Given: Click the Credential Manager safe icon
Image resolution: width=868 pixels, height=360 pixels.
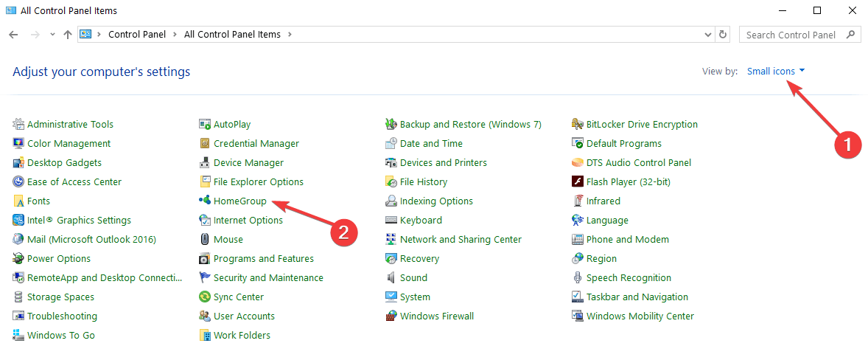Looking at the screenshot, I should pyautogui.click(x=205, y=143).
